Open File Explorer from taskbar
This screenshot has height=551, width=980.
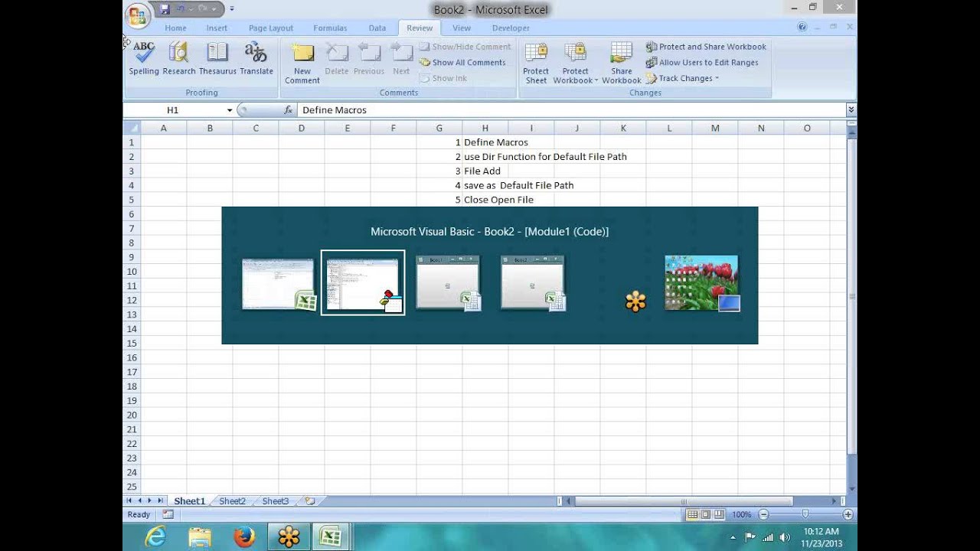pyautogui.click(x=200, y=537)
